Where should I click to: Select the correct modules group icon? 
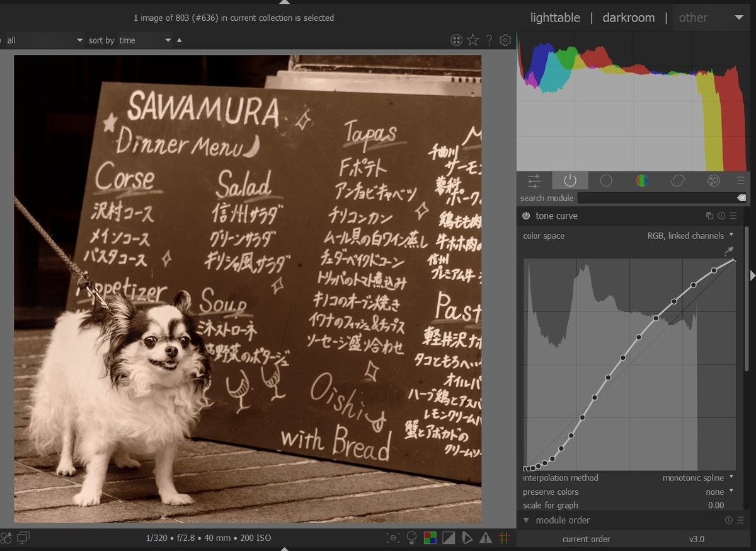point(678,181)
